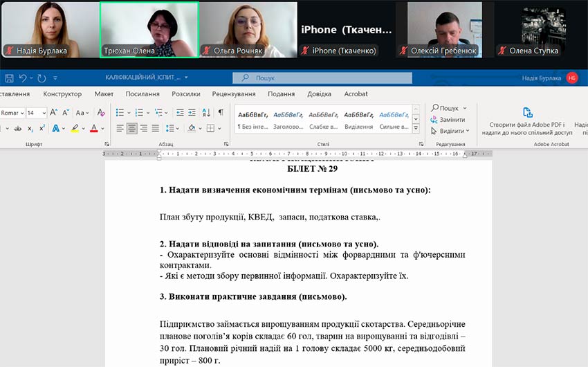
Task: Expand the font size 14 dropdown
Action: (44, 113)
